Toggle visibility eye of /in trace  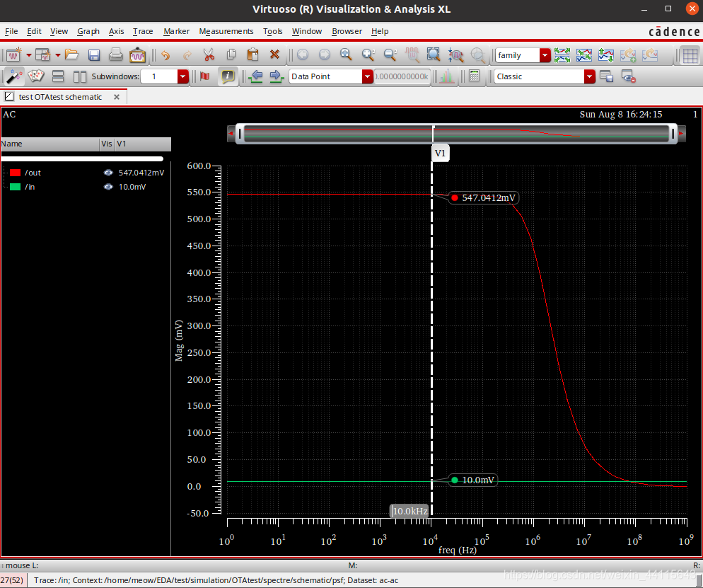[x=108, y=187]
